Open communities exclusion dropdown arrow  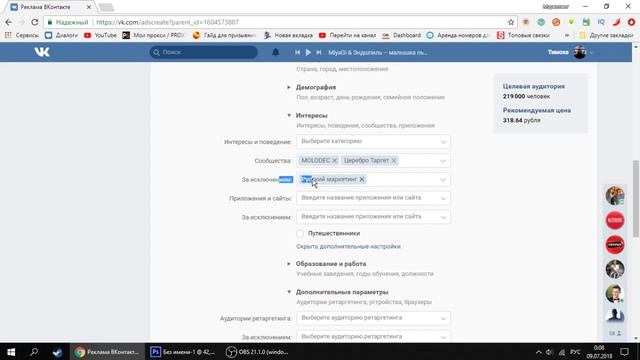(x=443, y=180)
